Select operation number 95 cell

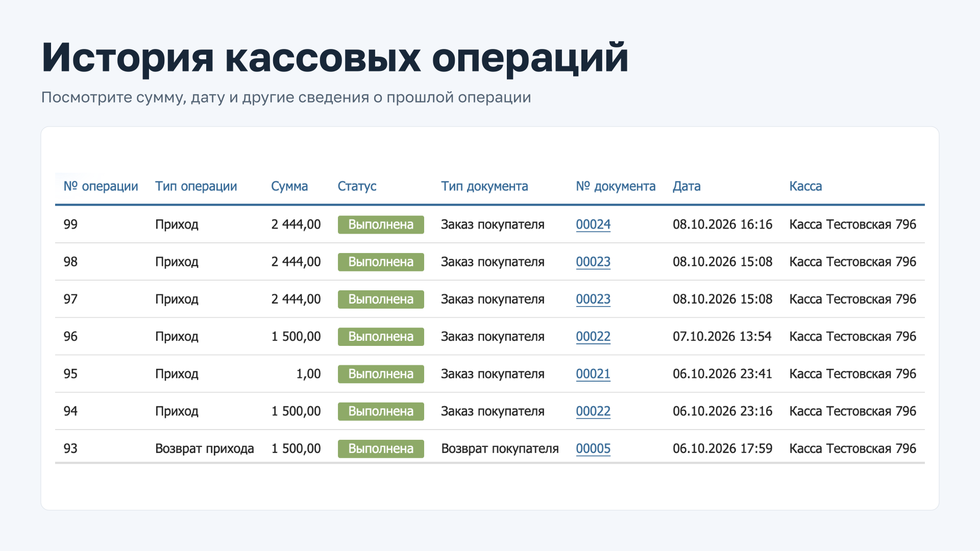coord(70,374)
